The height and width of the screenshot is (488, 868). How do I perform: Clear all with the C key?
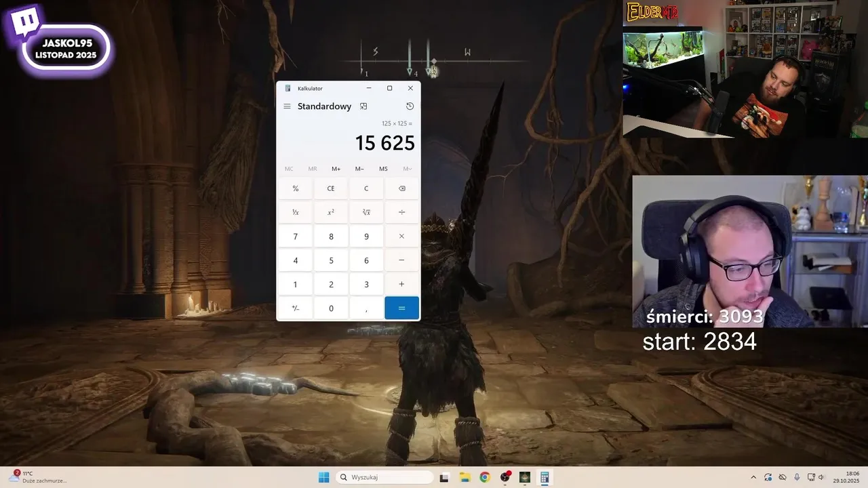tap(366, 188)
